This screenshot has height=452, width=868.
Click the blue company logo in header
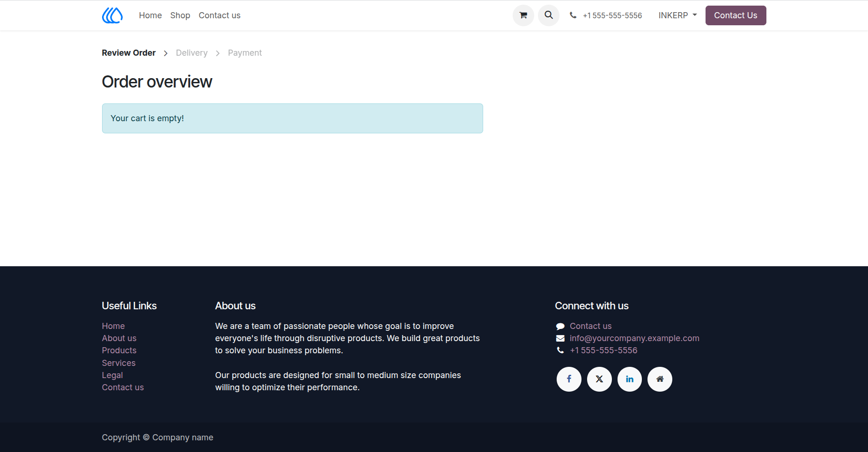tap(112, 15)
